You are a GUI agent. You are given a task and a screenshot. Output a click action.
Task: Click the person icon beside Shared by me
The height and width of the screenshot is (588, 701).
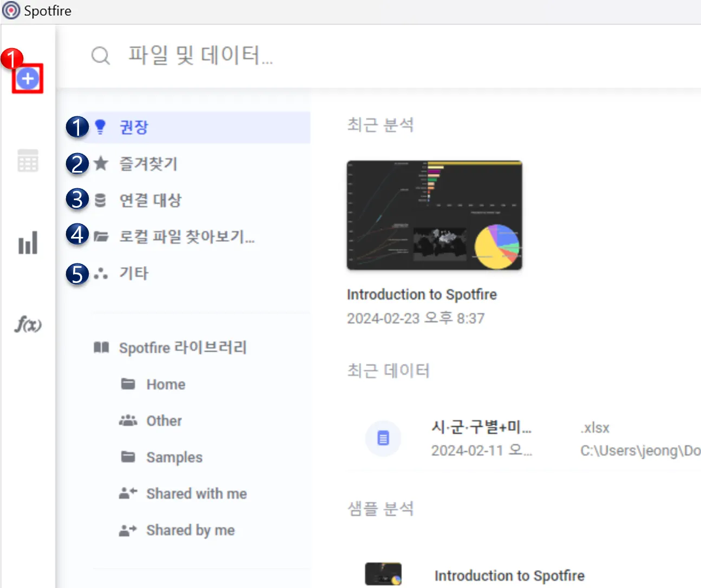(x=128, y=530)
